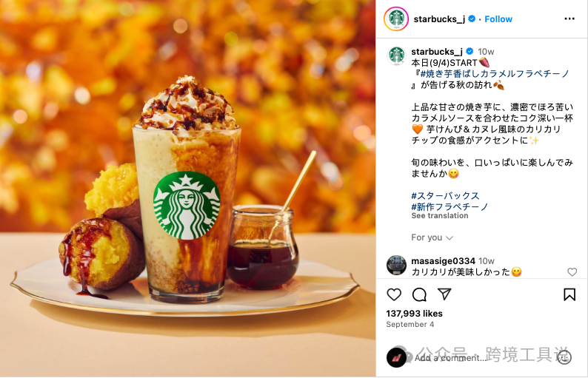Open comments via the speech bubble icon
Screen dimensions: 588x378
click(419, 294)
